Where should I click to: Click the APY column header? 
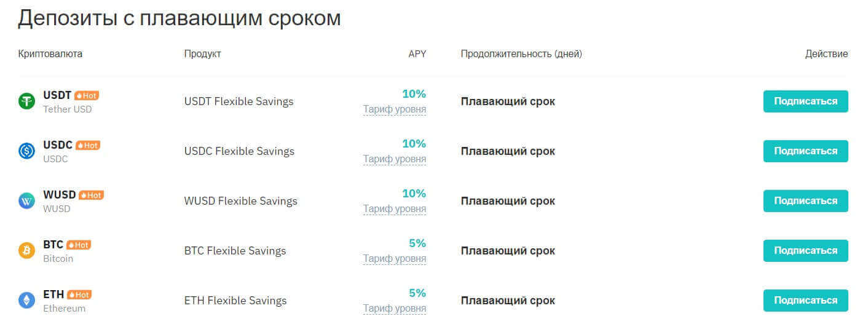(x=417, y=54)
